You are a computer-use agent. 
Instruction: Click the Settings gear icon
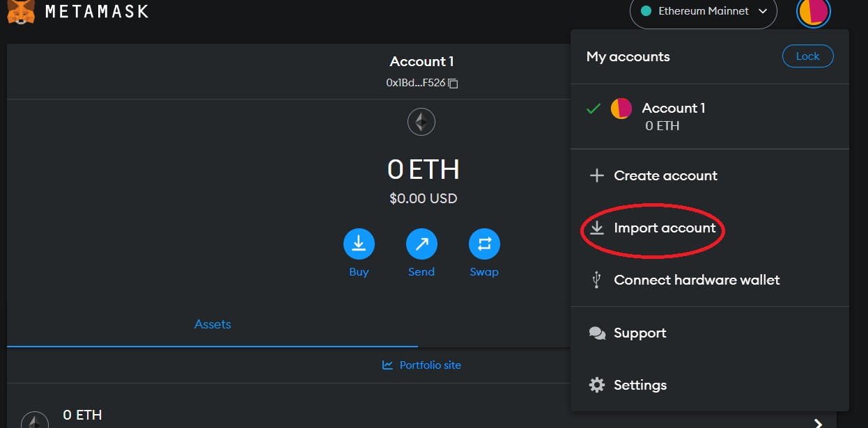[597, 385]
